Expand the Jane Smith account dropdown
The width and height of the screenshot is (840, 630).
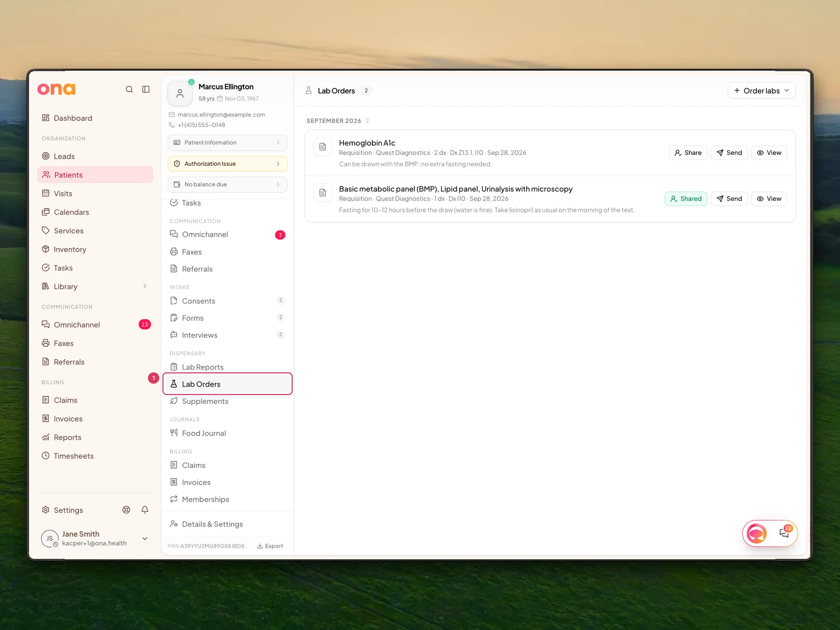[145, 538]
